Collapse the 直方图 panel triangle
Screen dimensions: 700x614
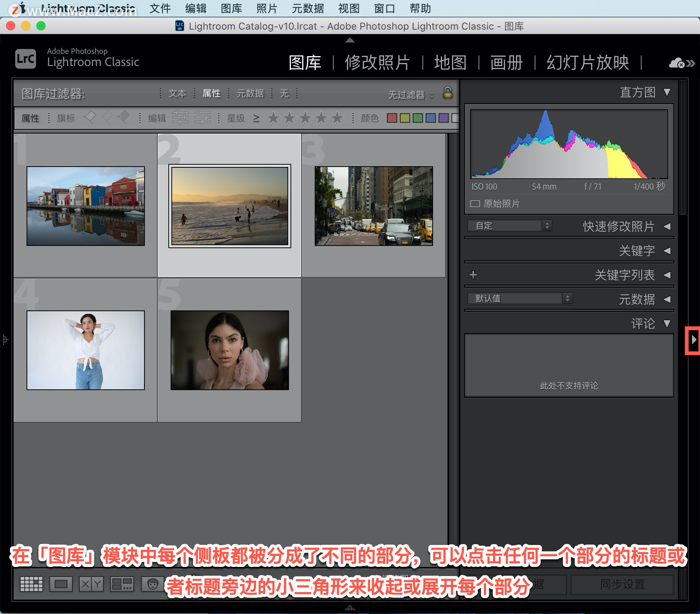tap(667, 92)
